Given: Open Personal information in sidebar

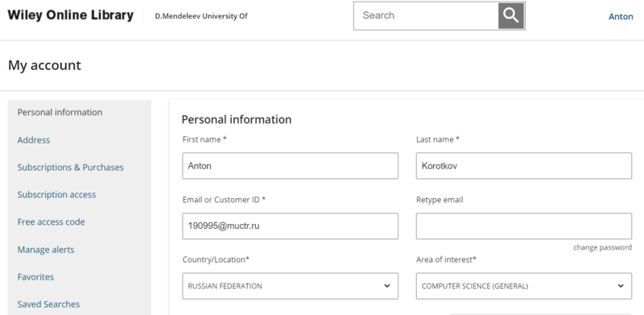Looking at the screenshot, I should pyautogui.click(x=60, y=112).
